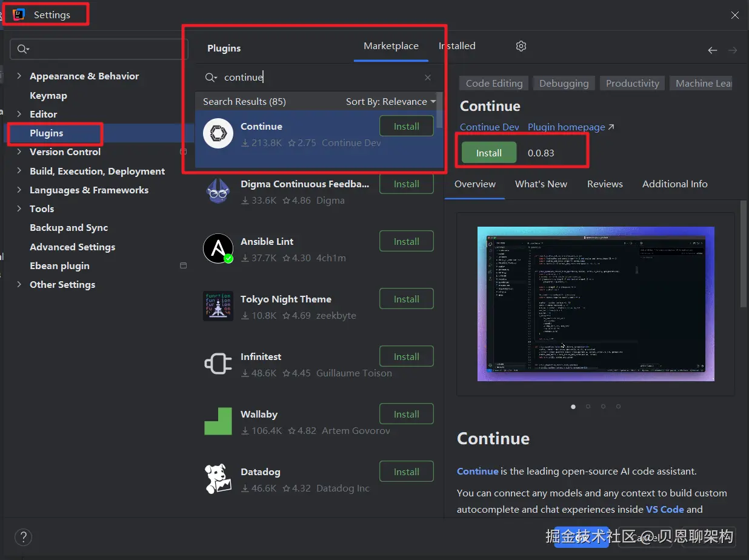Select the third screenshot carousel dot
This screenshot has width=749, height=560.
point(603,407)
